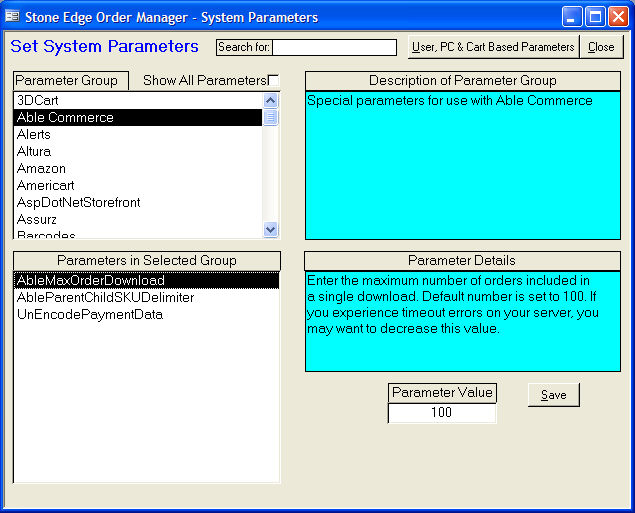Click the Close button

coord(601,47)
